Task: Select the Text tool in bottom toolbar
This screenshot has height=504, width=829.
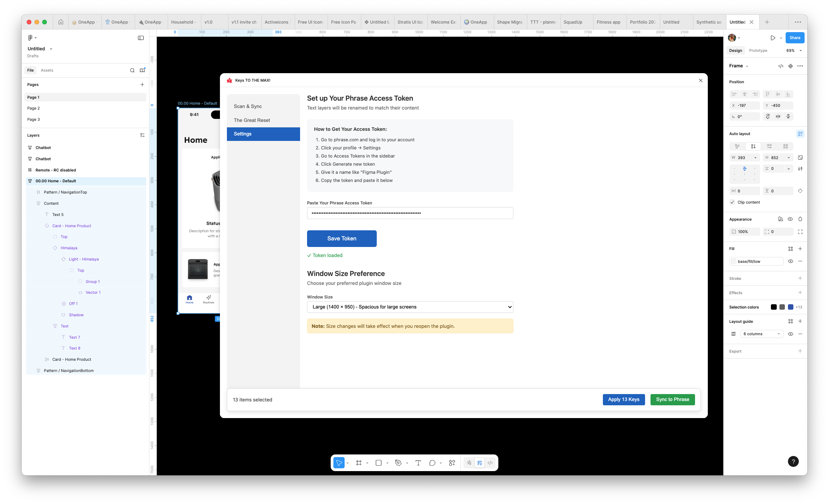Action: (x=418, y=463)
